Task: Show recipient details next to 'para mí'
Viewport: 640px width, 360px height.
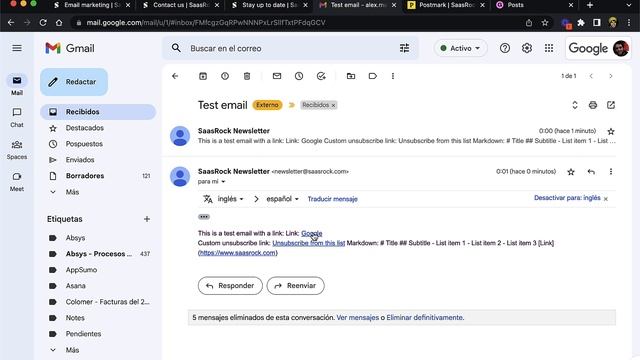Action: 223,182
